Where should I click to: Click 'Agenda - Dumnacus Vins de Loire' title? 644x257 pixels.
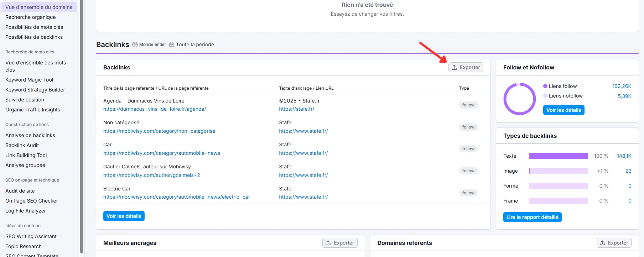click(x=144, y=101)
